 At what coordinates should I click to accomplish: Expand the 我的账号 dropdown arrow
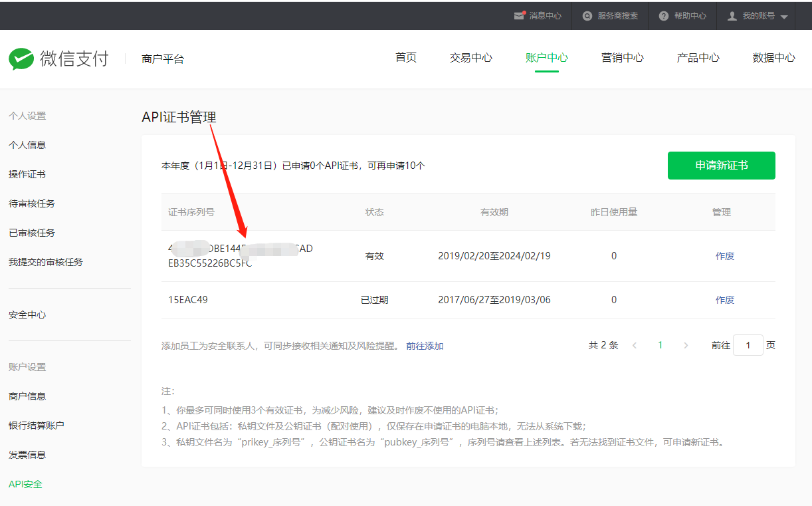(784, 17)
